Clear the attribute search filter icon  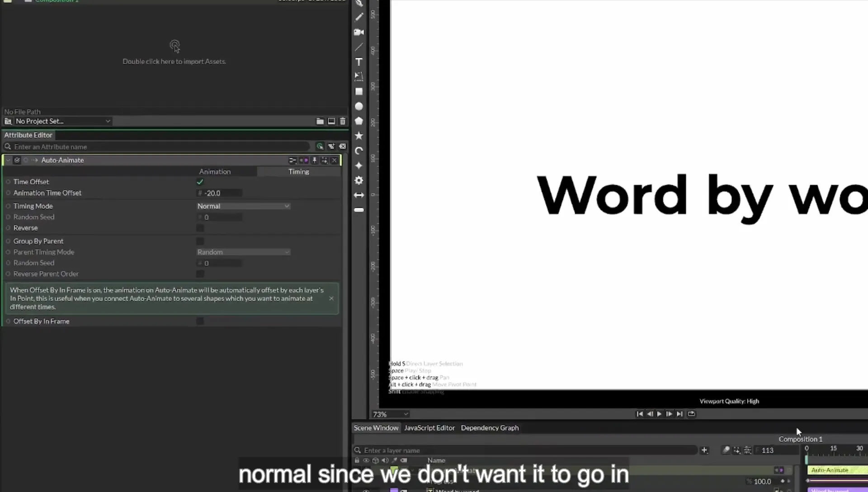point(343,147)
